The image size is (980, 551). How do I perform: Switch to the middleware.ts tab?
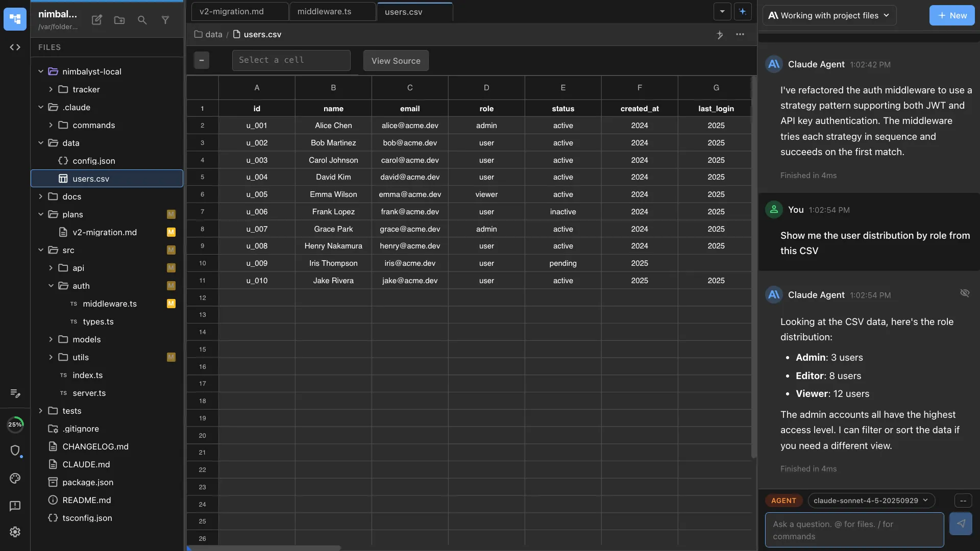coord(324,11)
